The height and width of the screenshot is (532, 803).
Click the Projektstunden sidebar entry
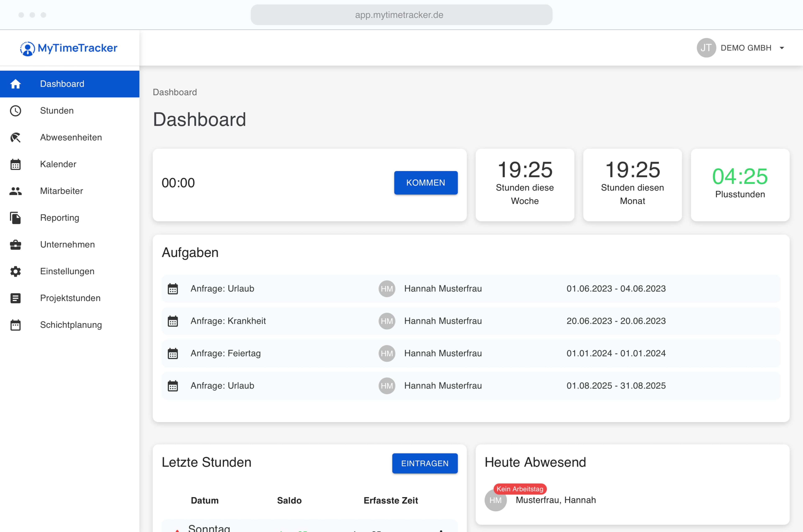coord(70,298)
